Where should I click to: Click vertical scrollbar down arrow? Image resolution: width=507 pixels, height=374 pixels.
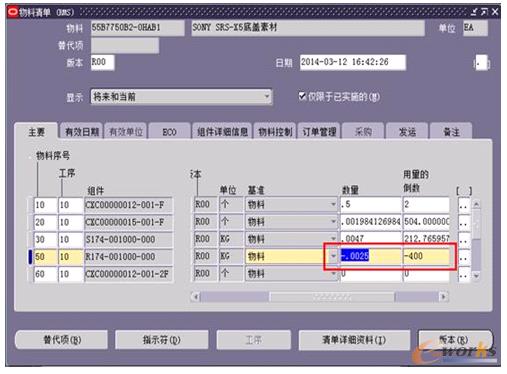tap(477, 275)
